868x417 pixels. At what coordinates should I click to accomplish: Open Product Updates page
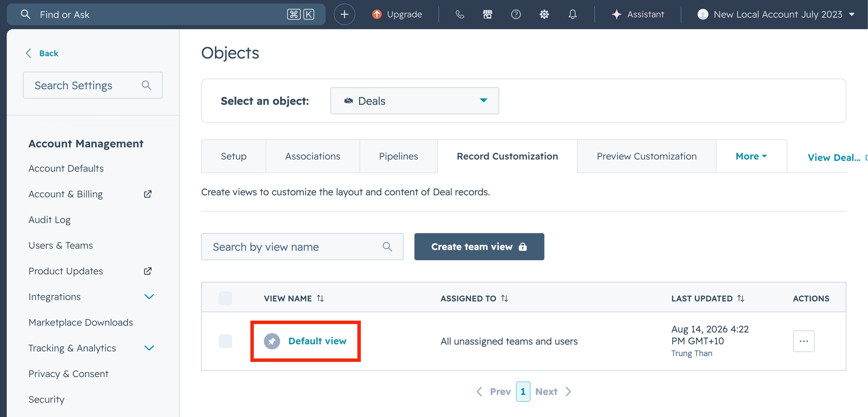(x=66, y=271)
